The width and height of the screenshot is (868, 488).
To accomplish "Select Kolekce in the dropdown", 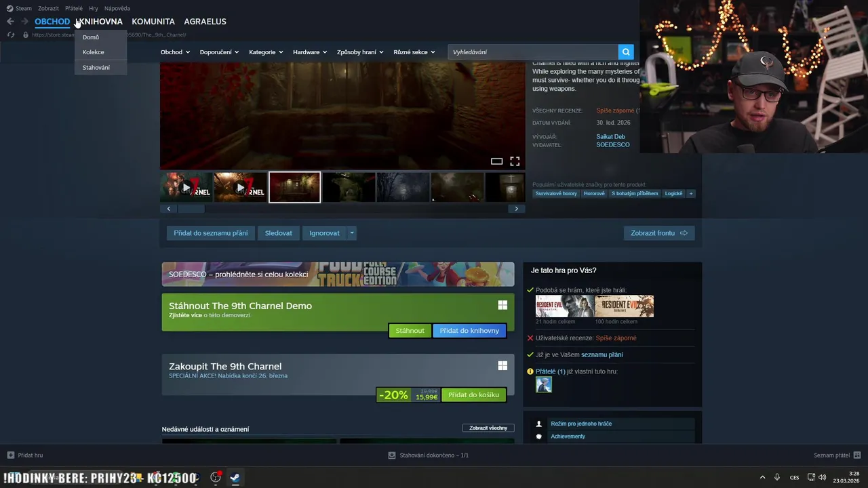I will pos(100,52).
